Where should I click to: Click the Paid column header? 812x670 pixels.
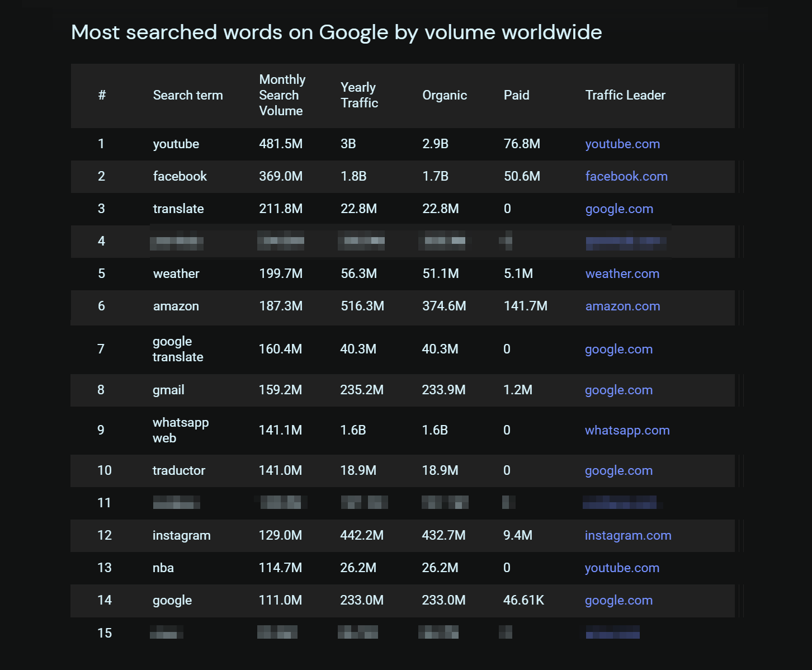tap(516, 95)
